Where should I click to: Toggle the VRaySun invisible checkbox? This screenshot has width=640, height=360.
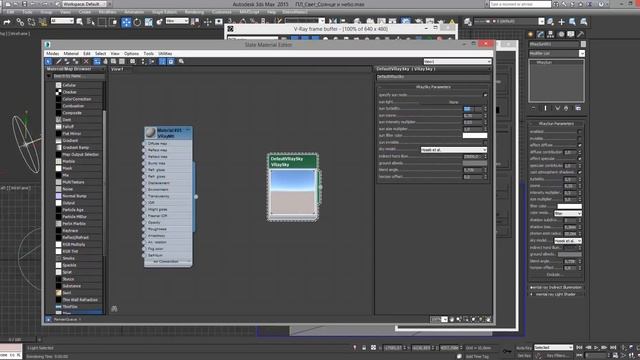(580, 138)
